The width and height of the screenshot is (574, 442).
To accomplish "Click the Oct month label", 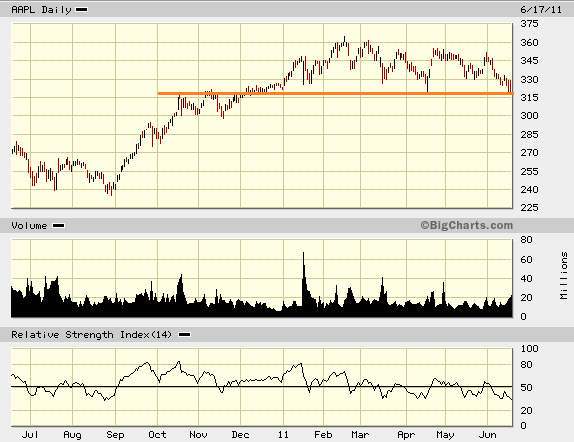I will (x=157, y=435).
